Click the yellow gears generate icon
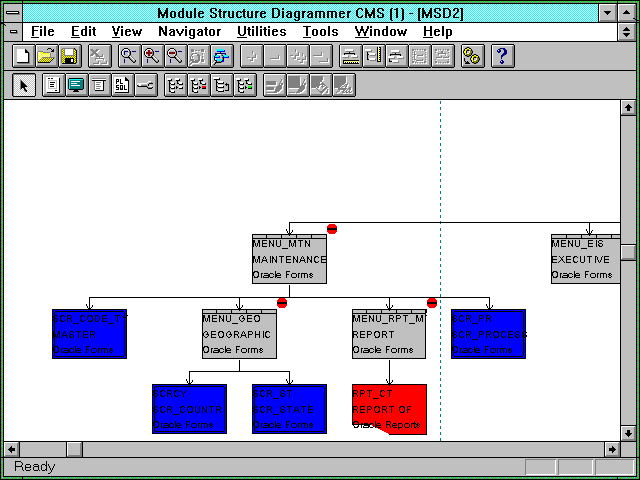The height and width of the screenshot is (480, 640). 472,56
